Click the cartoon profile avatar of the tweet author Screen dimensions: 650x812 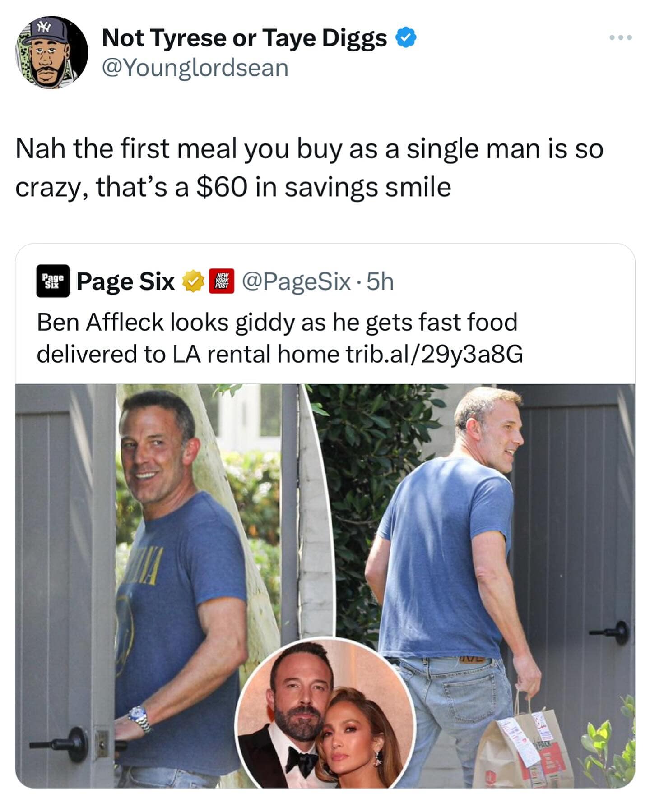coord(52,52)
